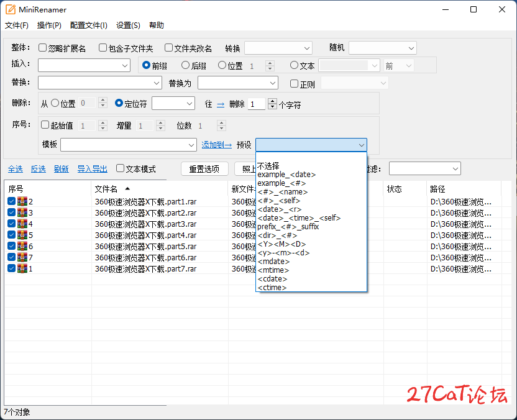Click the 全选 link

pyautogui.click(x=15, y=169)
